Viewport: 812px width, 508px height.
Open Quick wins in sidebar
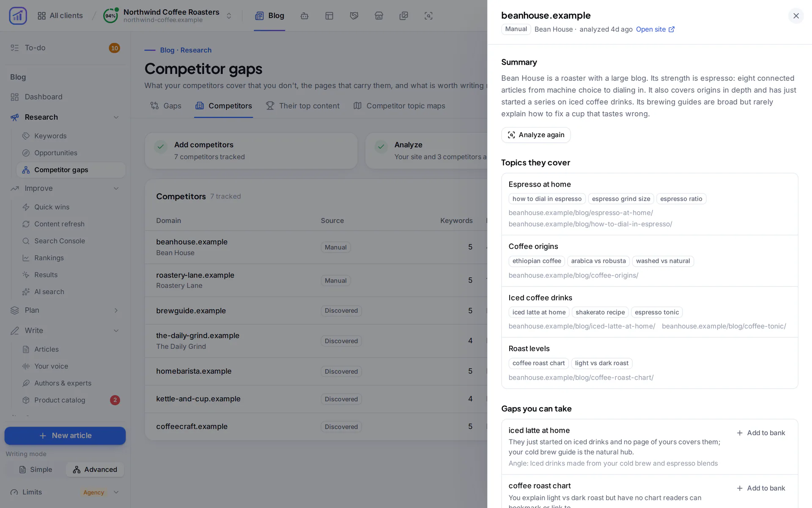[x=71, y=207]
